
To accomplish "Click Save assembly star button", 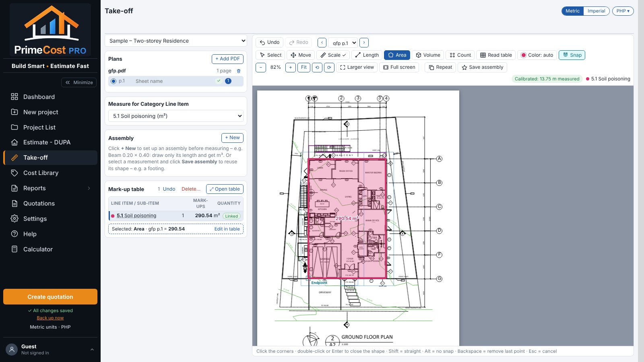I will (x=482, y=67).
